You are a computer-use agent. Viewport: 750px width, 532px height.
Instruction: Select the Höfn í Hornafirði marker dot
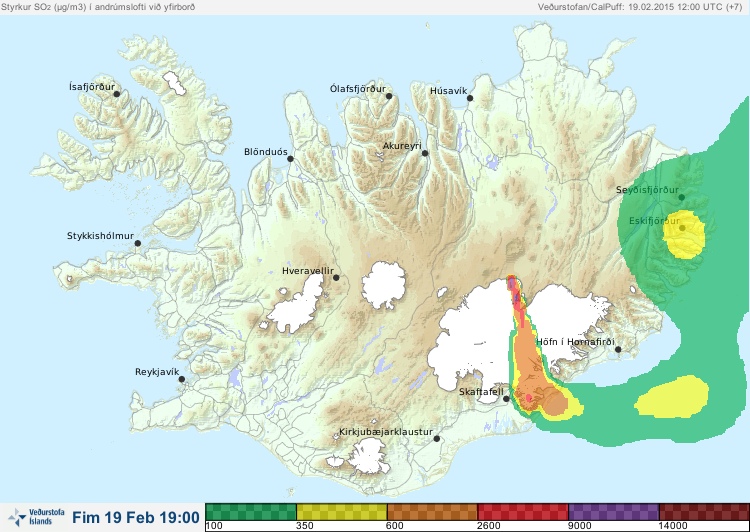[x=618, y=350]
